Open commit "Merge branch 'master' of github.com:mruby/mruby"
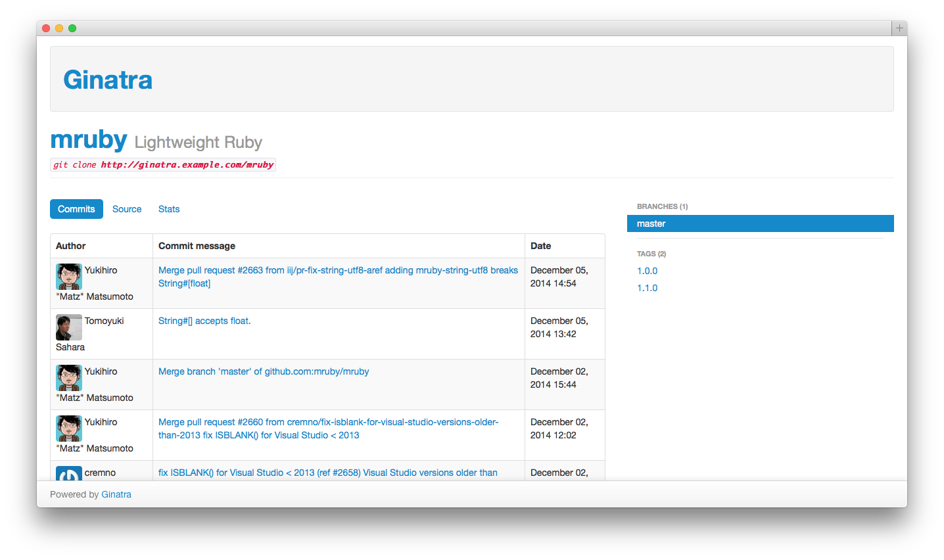944x560 pixels. click(x=264, y=371)
